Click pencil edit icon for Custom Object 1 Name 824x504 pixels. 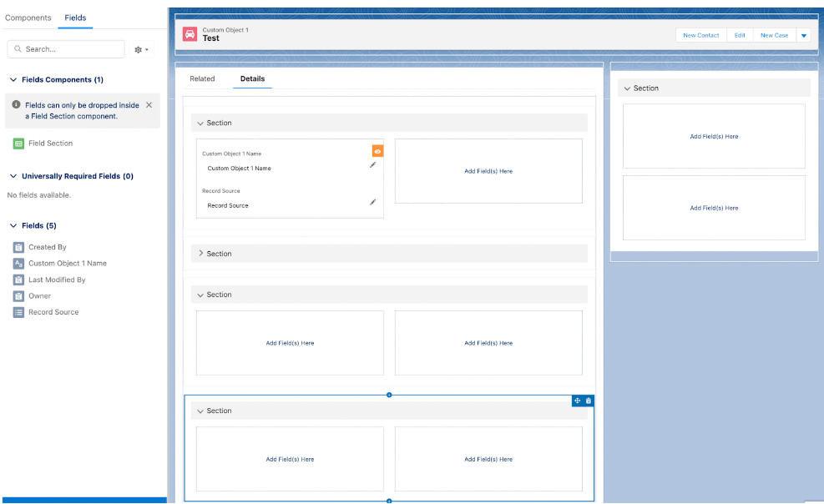point(372,165)
